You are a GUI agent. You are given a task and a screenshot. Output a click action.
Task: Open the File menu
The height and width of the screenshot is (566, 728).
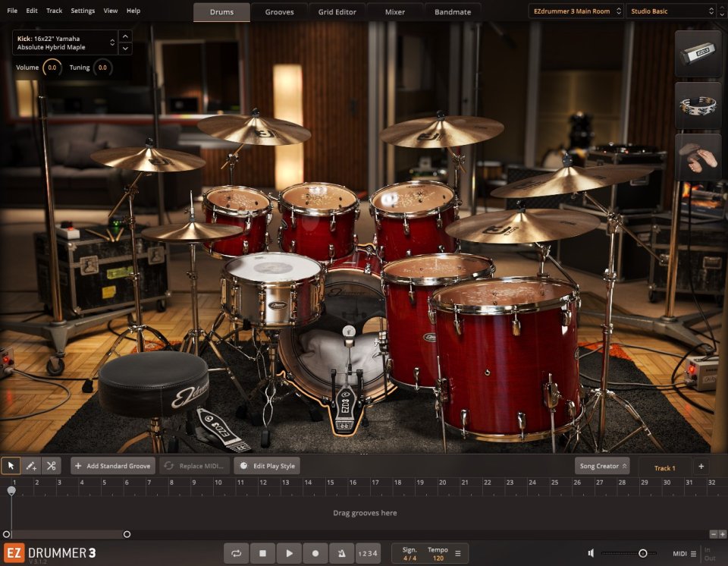click(x=12, y=10)
